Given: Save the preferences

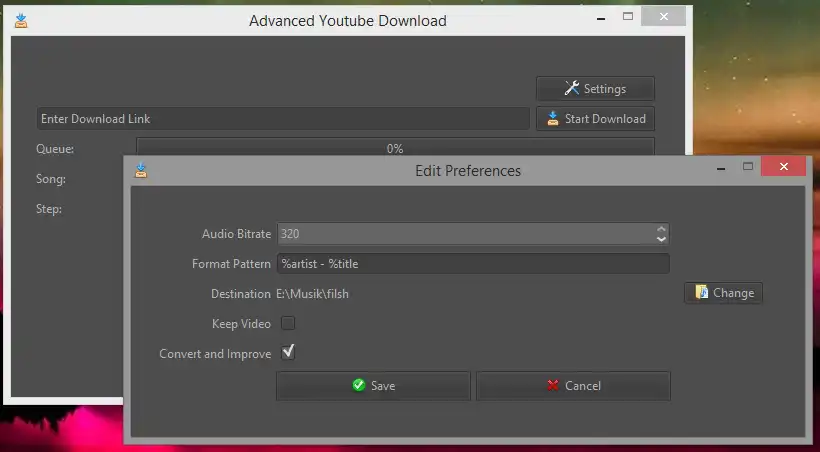Looking at the screenshot, I should (x=373, y=386).
